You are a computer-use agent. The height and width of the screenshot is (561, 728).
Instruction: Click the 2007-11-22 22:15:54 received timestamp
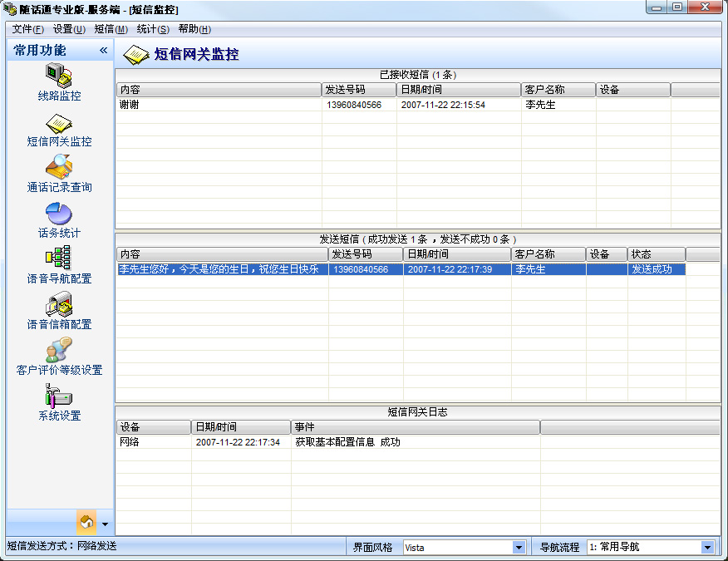click(x=443, y=105)
